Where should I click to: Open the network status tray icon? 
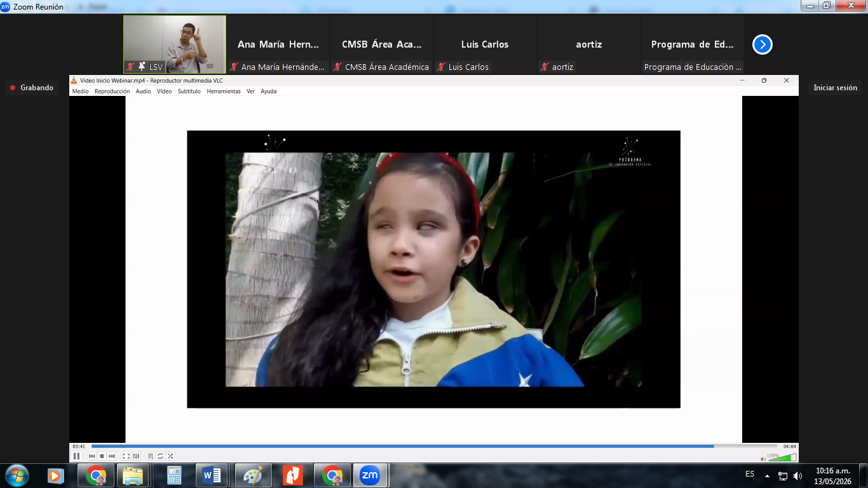pos(783,476)
